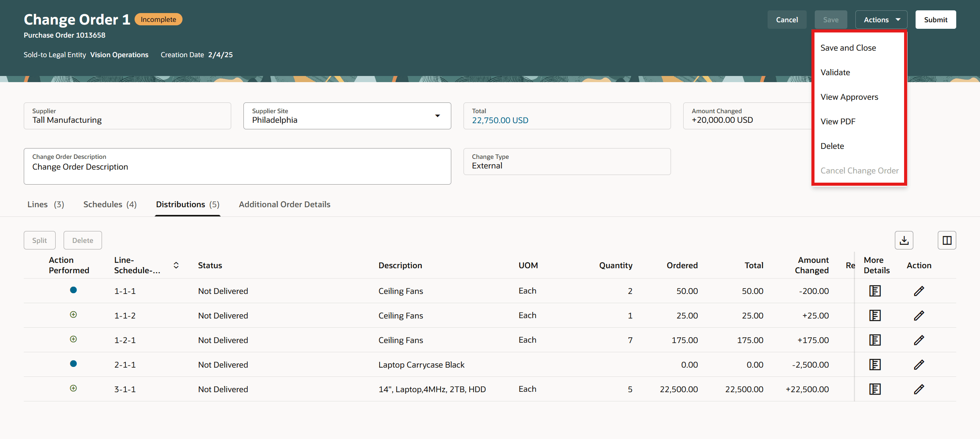Click the Total 22,750.00 USD link

[x=500, y=120]
